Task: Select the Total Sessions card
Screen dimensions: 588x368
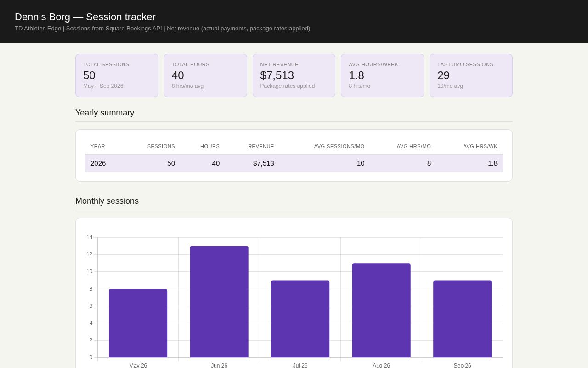Action: coord(117,75)
